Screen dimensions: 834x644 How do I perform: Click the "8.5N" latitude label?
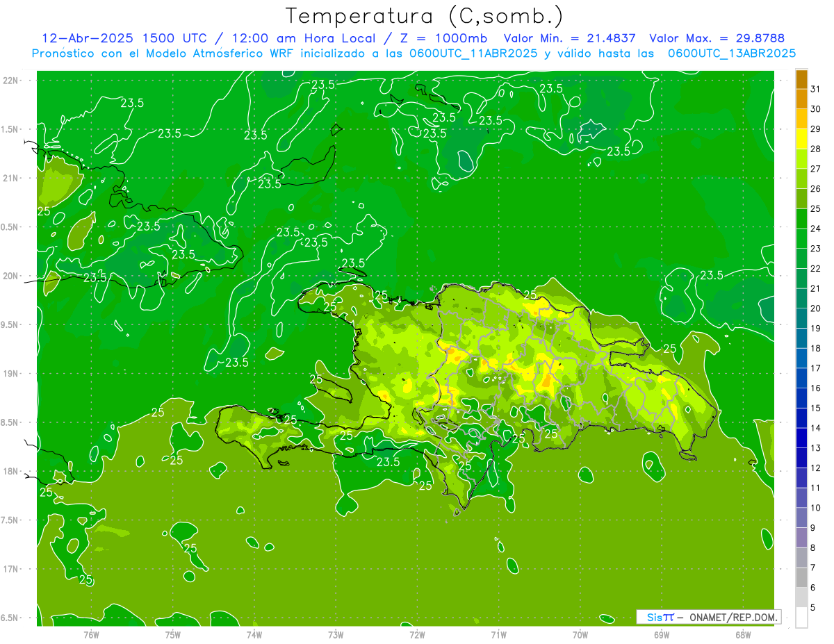coord(10,422)
